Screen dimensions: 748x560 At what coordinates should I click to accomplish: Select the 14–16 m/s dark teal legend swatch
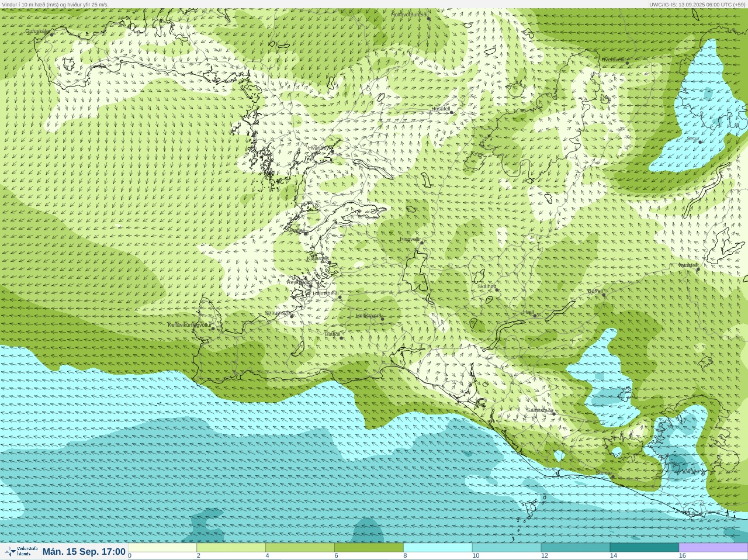tap(645, 548)
